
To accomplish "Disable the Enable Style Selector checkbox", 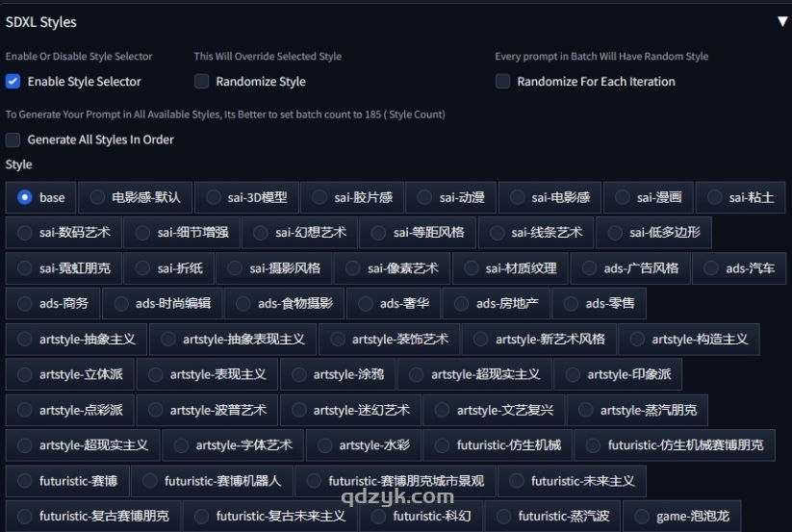I will point(13,82).
